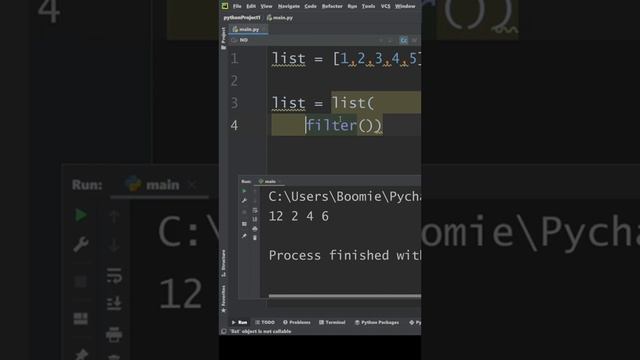Toggle the Words option beside Cc
Screen dimensions: 640x360
[x=414, y=40]
